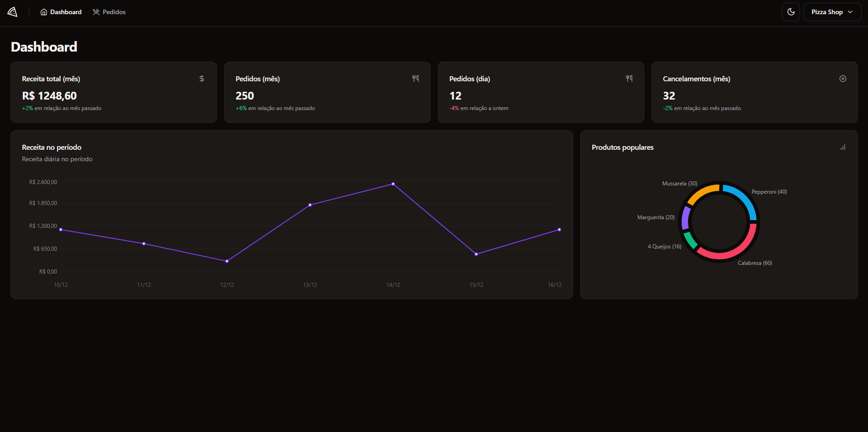868x432 pixels.
Task: Click the Receita total value R$ 1248,60
Action: [x=49, y=96]
